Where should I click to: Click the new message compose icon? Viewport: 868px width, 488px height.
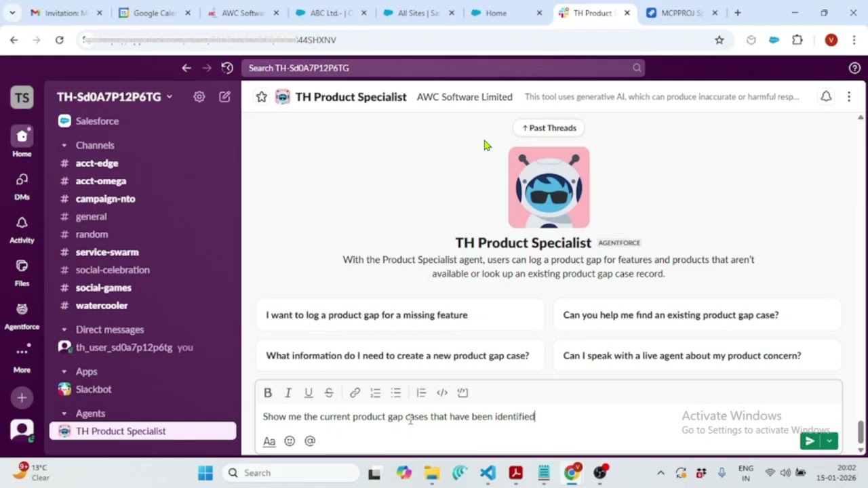coord(224,97)
